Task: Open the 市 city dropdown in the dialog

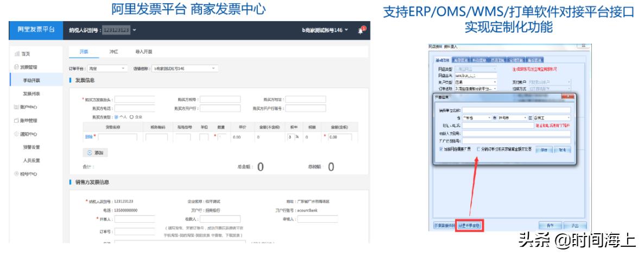Action: pyautogui.click(x=512, y=118)
